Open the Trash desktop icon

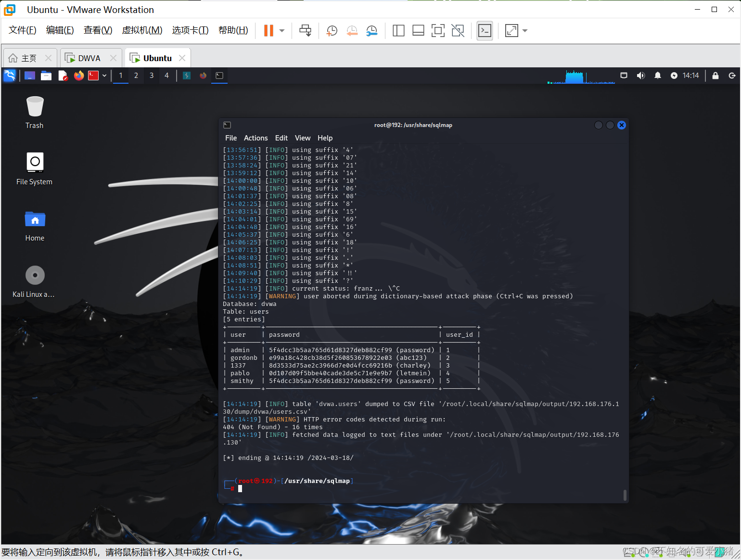tap(35, 113)
